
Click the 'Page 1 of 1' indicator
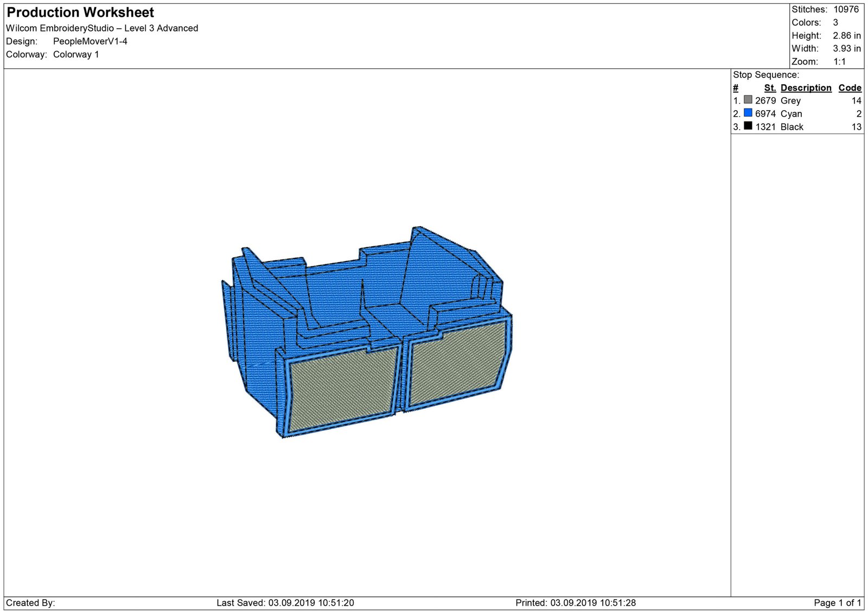pyautogui.click(x=838, y=603)
